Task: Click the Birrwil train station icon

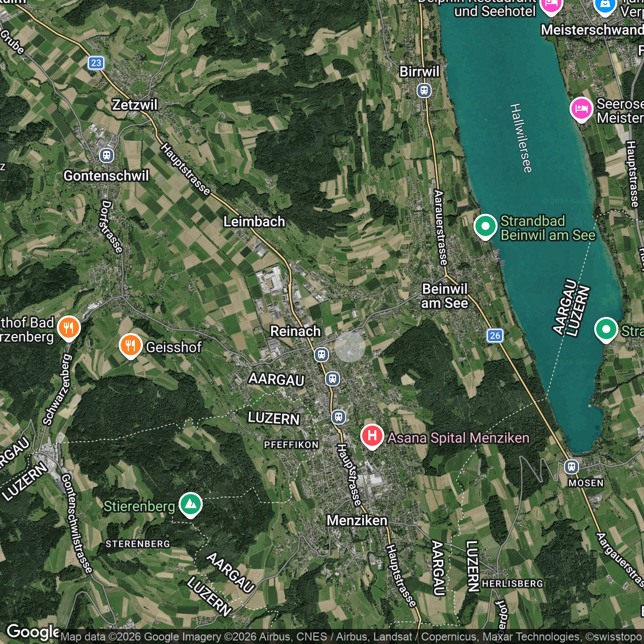Action: pyautogui.click(x=424, y=91)
